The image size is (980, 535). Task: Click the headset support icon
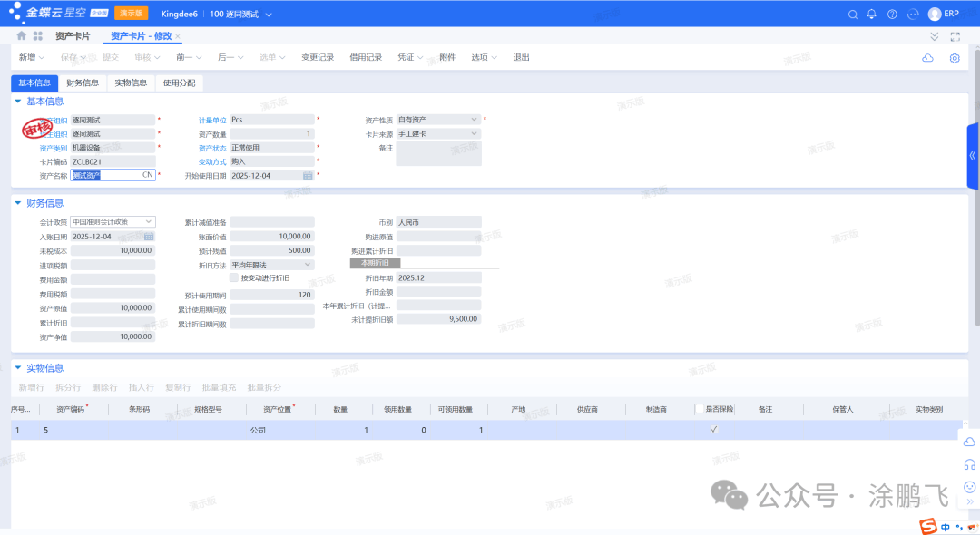[969, 463]
